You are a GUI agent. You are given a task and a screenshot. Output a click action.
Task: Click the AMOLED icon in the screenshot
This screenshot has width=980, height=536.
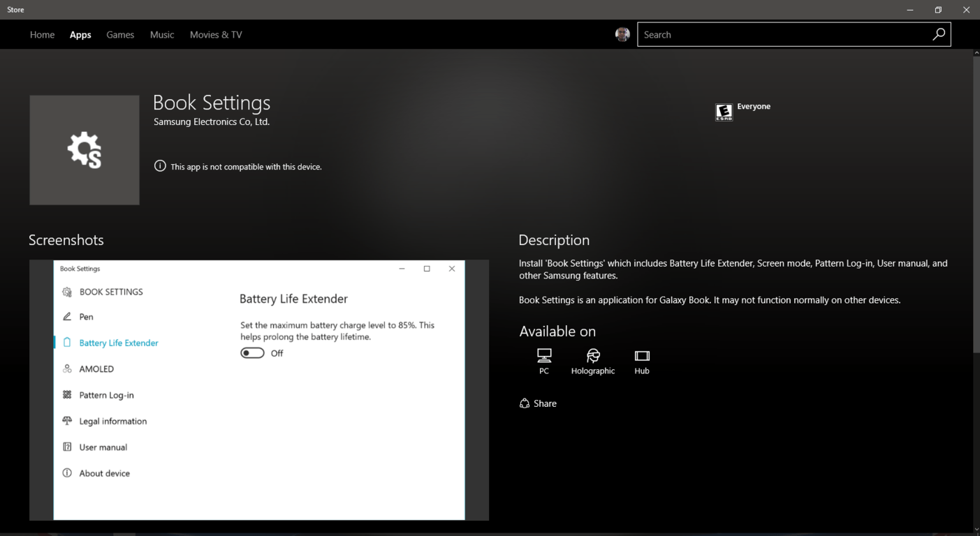click(x=67, y=368)
